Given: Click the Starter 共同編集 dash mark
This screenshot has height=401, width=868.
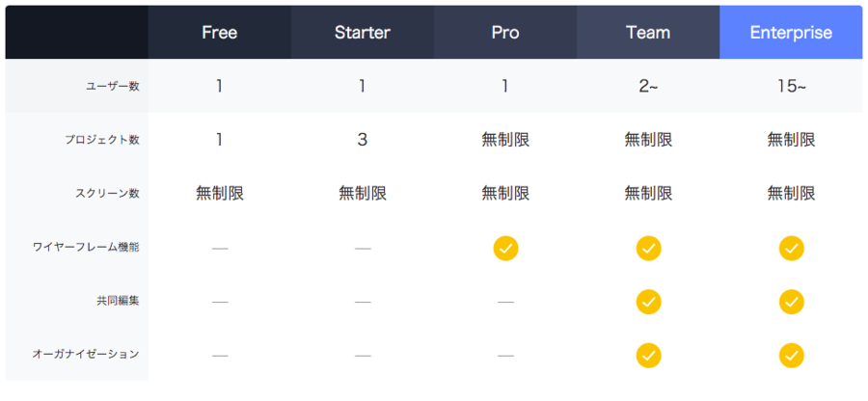Looking at the screenshot, I should click(x=363, y=303).
